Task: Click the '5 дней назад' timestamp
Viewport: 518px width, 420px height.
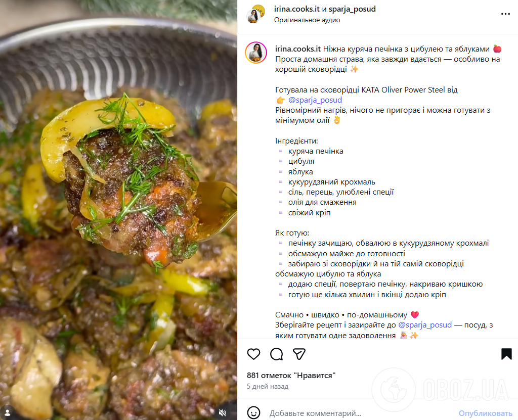Action: pos(268,387)
